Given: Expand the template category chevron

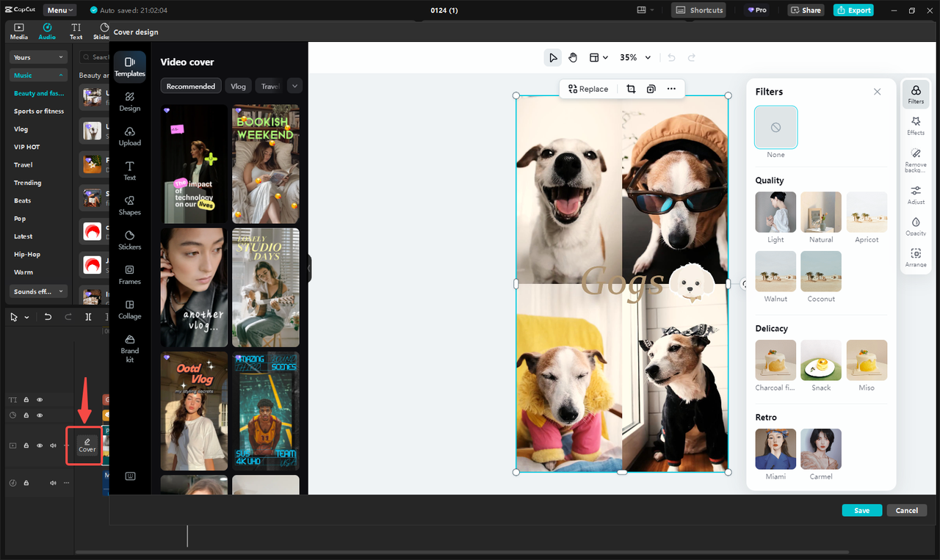Looking at the screenshot, I should [294, 86].
